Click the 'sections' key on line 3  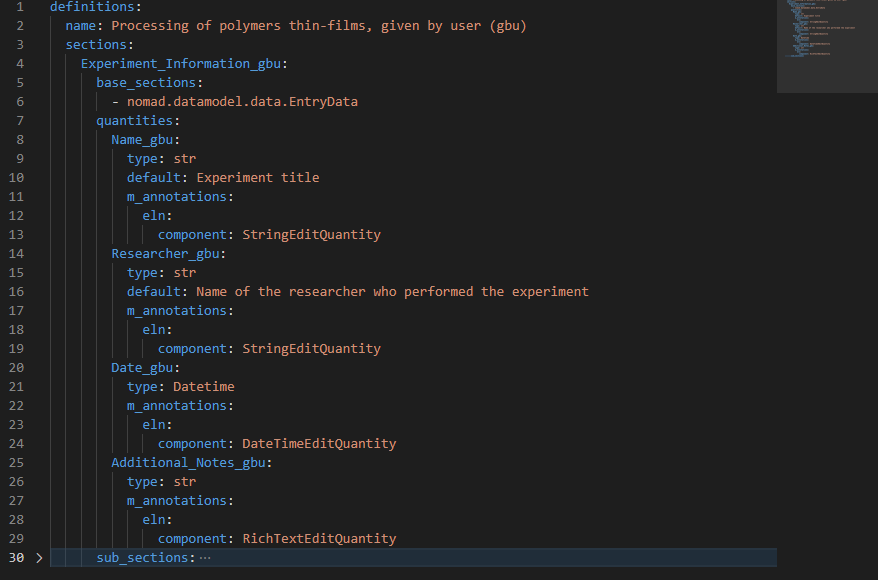[x=96, y=45]
